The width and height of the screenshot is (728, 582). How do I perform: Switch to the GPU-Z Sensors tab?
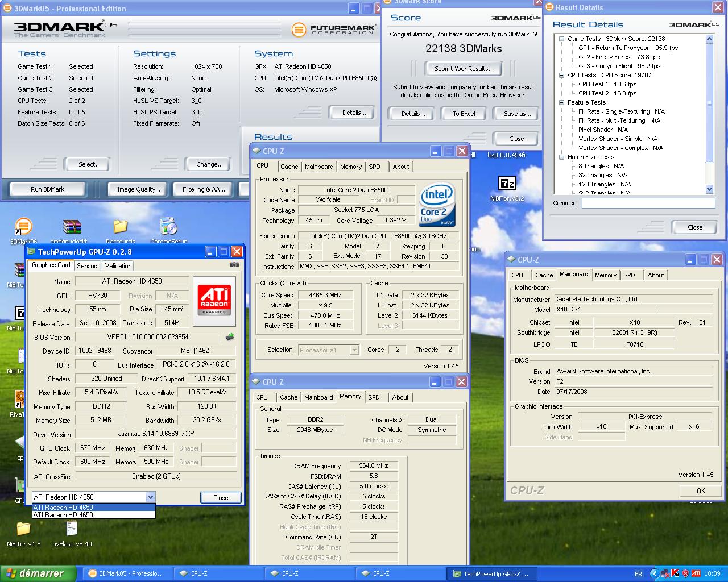pyautogui.click(x=88, y=265)
